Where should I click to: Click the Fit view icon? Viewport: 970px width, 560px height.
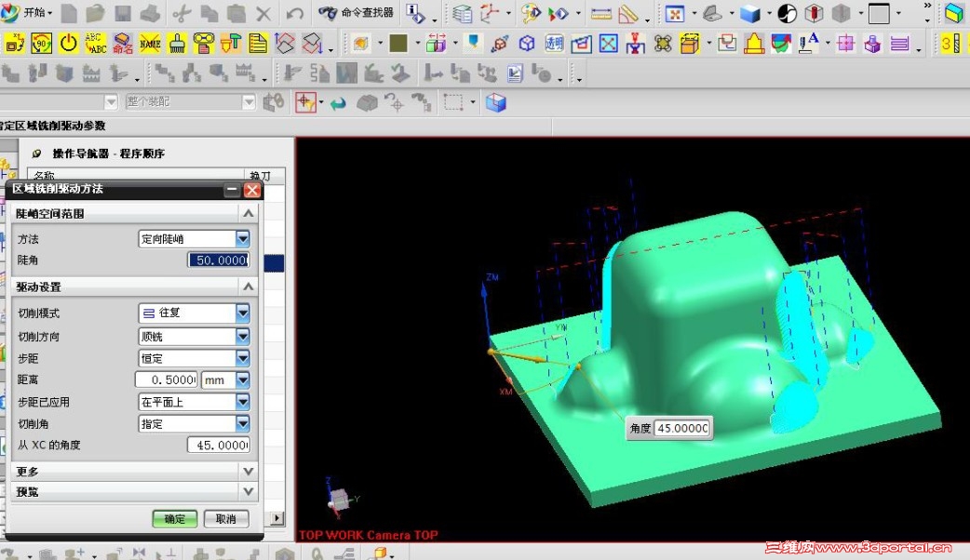coord(675,13)
